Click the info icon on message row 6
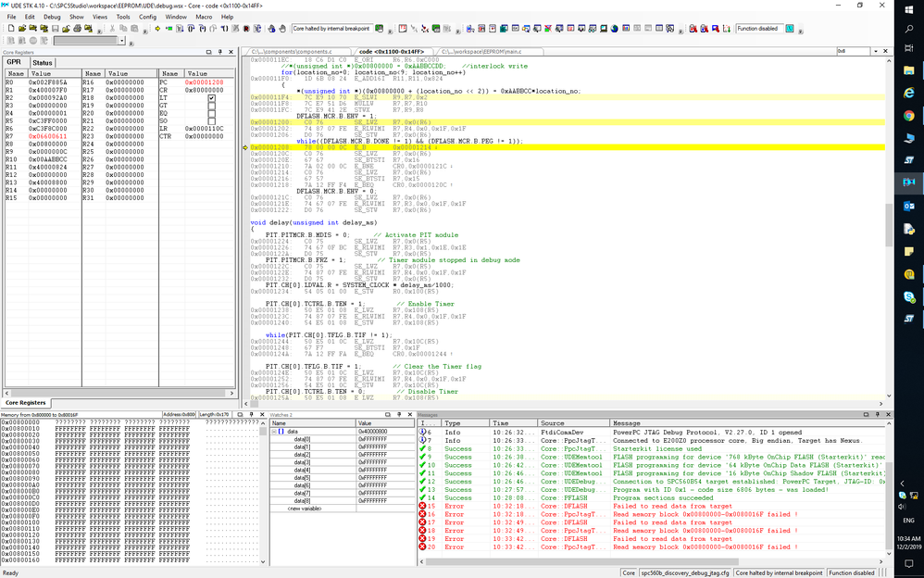Viewport: 924px width, 578px height. pyautogui.click(x=422, y=432)
